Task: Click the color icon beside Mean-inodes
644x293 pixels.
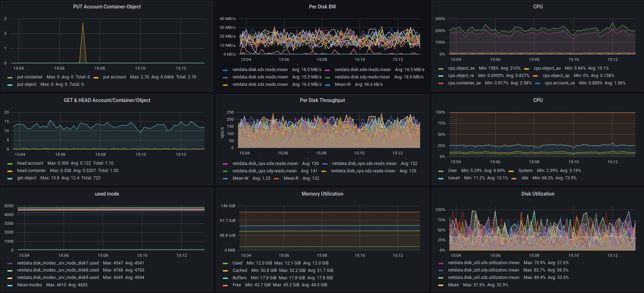Action: 10,285
